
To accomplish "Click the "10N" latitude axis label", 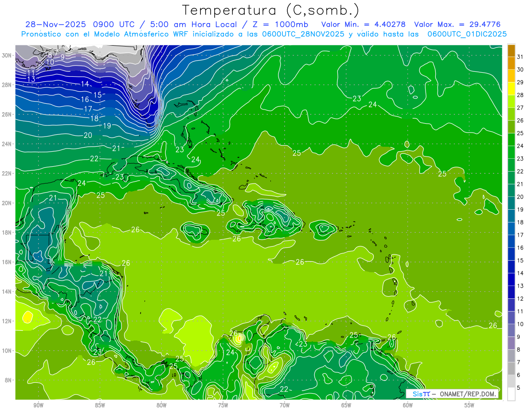I will click(7, 351).
